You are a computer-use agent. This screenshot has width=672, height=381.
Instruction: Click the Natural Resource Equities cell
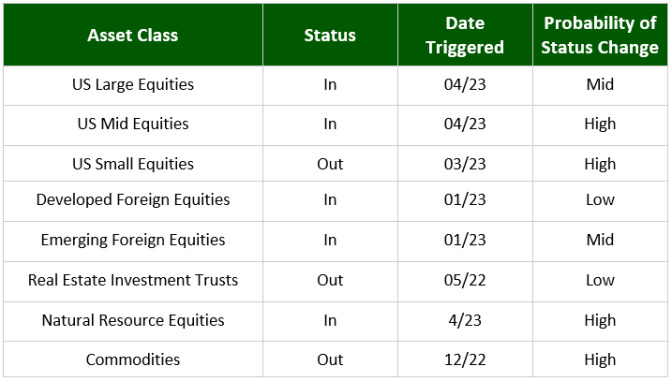pos(133,321)
